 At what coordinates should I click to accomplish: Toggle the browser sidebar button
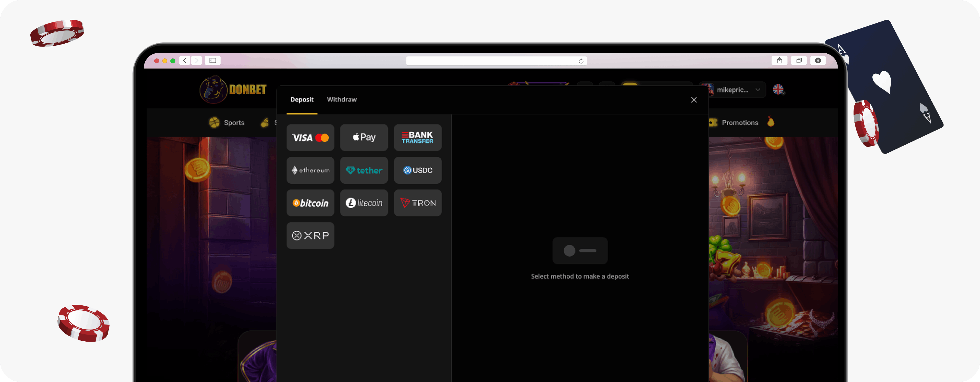(x=213, y=60)
